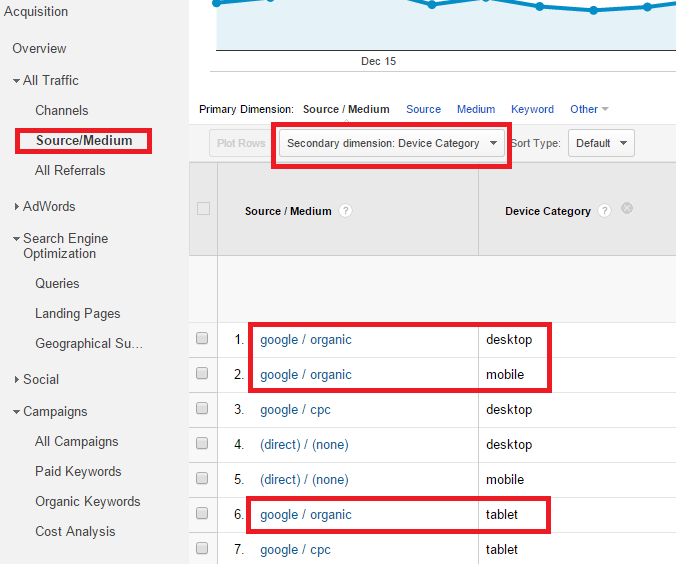This screenshot has width=676, height=564.
Task: Toggle the select-all checkbox in table header
Action: [x=203, y=209]
